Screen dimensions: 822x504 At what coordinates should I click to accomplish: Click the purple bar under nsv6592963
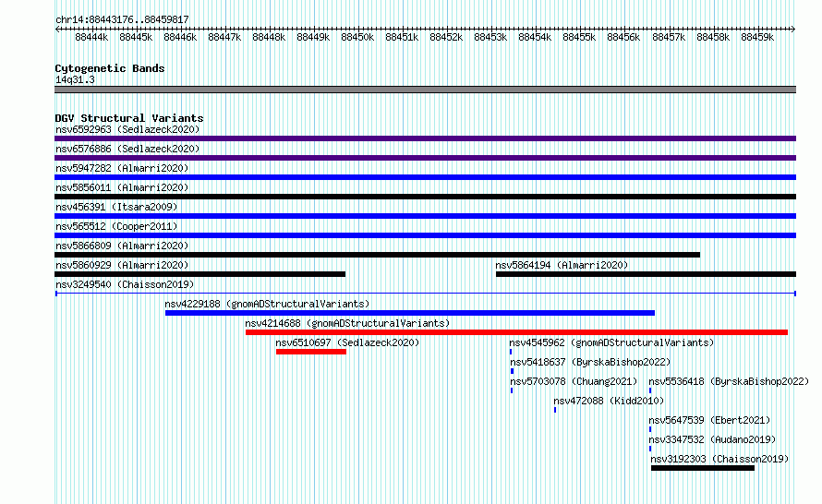click(x=425, y=138)
